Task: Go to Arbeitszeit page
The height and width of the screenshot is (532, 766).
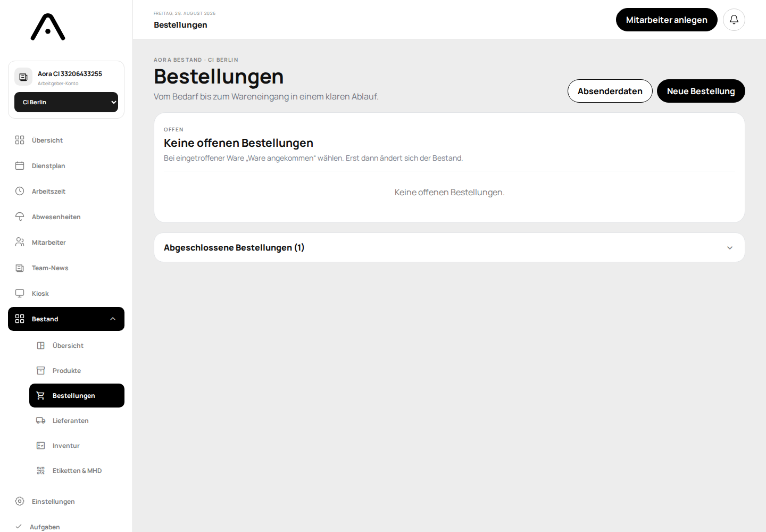Action: [66, 191]
